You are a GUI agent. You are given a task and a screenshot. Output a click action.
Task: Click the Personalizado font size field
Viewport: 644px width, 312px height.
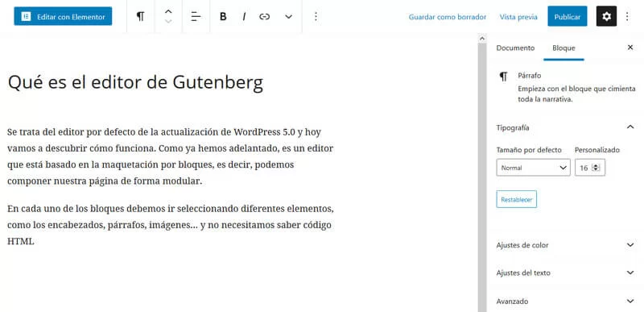[590, 168]
